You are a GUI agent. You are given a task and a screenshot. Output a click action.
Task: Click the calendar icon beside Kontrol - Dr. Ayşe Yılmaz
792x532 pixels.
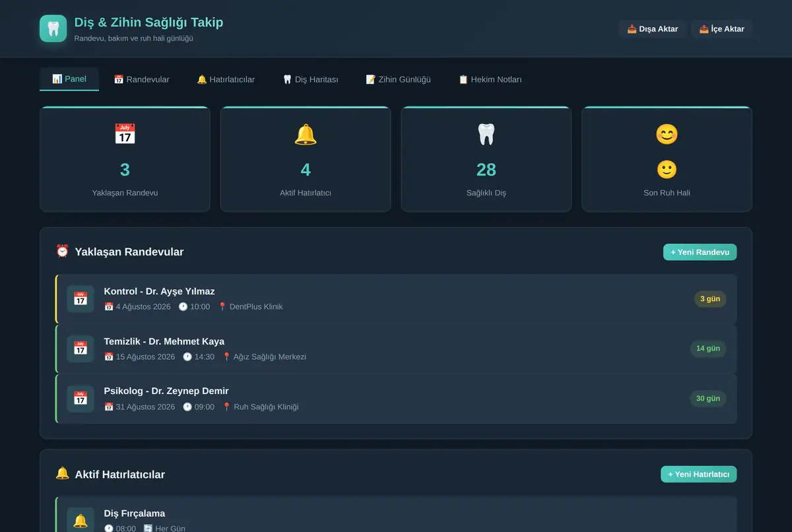(81, 299)
